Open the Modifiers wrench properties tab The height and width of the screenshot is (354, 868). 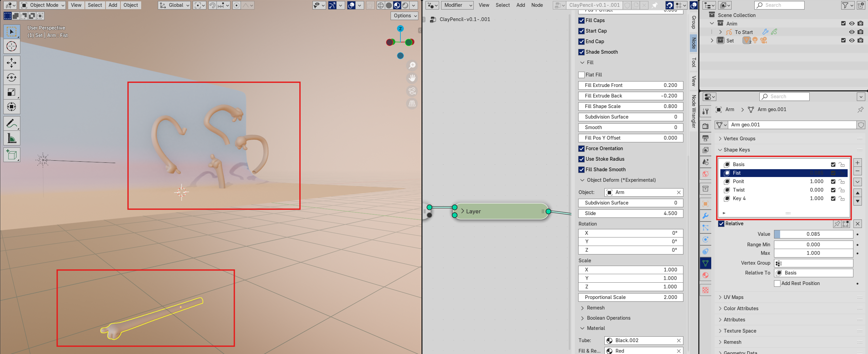pos(705,216)
